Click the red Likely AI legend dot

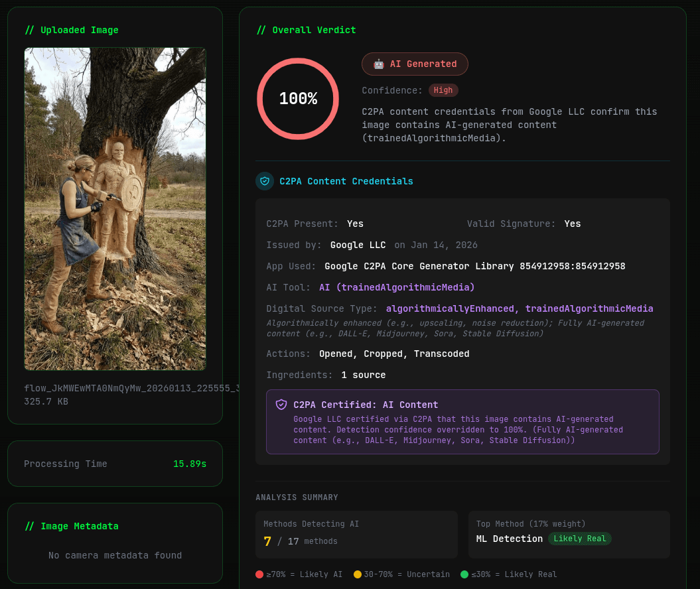point(259,574)
